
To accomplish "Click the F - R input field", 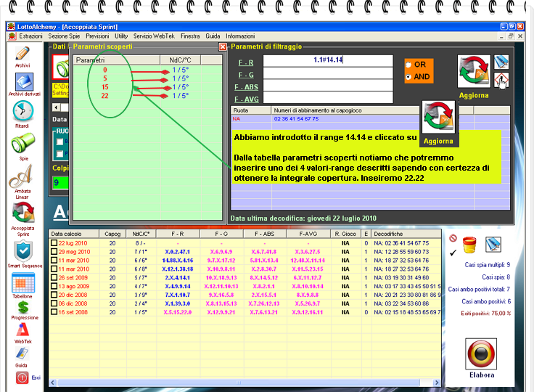I will [x=328, y=60].
